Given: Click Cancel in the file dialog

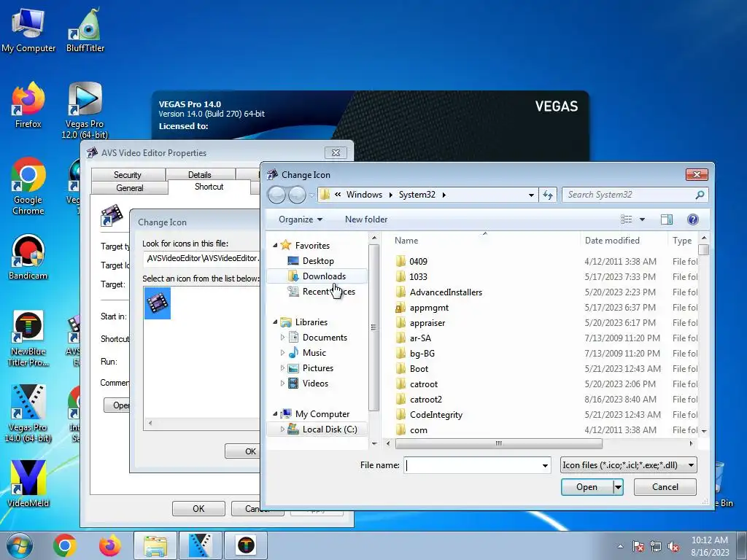Looking at the screenshot, I should [665, 487].
